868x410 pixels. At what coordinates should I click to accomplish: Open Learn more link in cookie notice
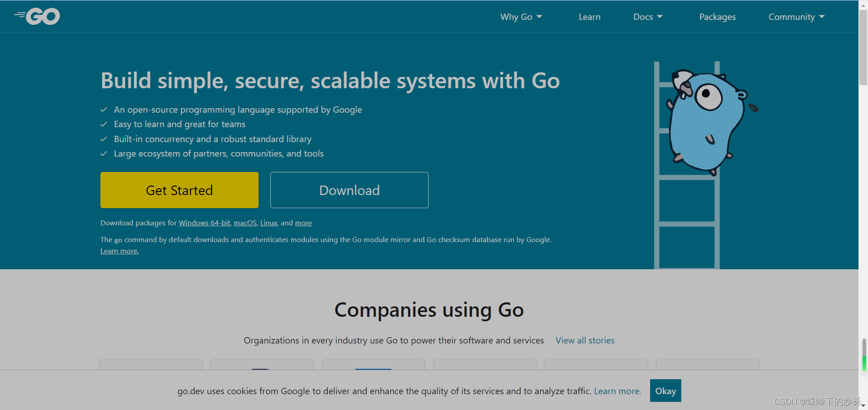pyautogui.click(x=618, y=391)
